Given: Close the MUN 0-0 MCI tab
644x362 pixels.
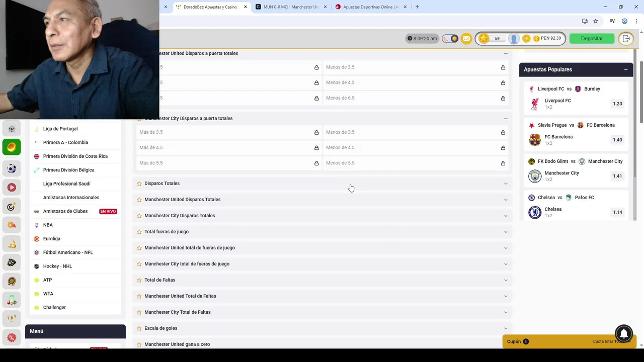Looking at the screenshot, I should tap(325, 7).
